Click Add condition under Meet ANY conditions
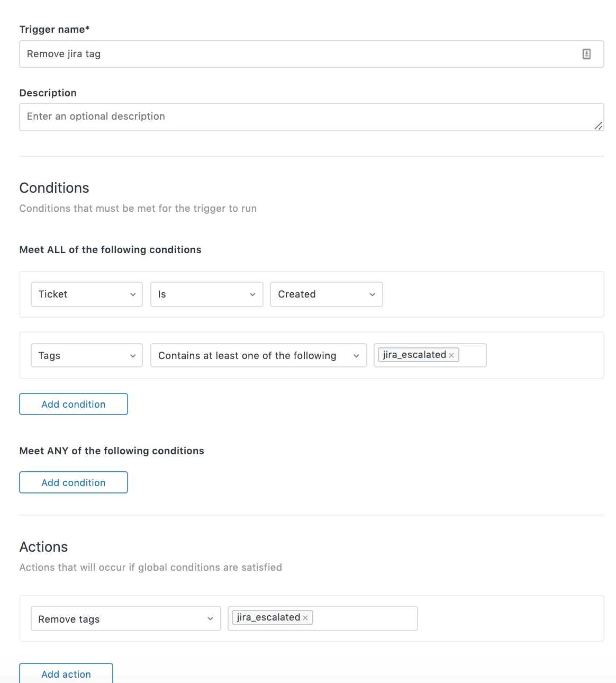The height and width of the screenshot is (683, 616). tap(74, 482)
